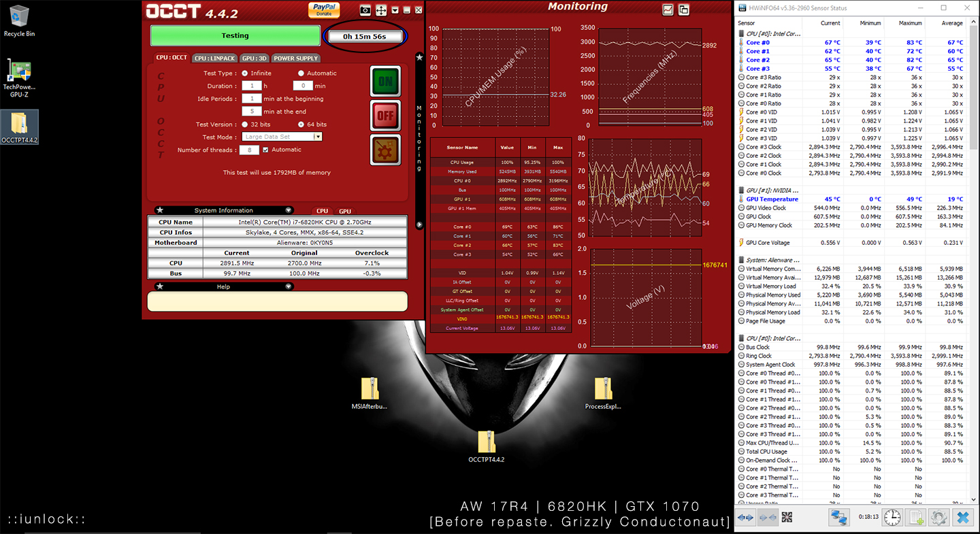The width and height of the screenshot is (980, 534).
Task: Click the star atop the vertical Monitoring strip
Action: 419,58
